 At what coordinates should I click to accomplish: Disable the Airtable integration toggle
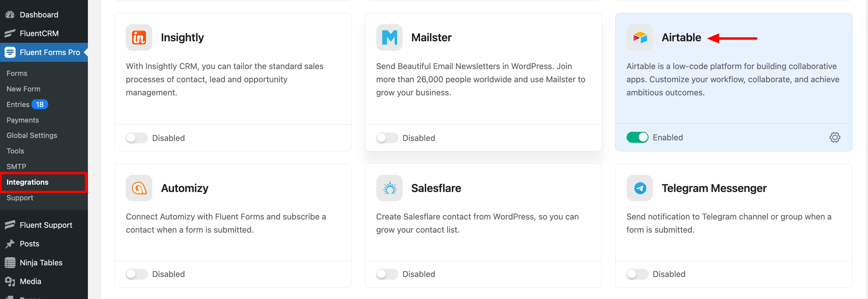click(637, 137)
